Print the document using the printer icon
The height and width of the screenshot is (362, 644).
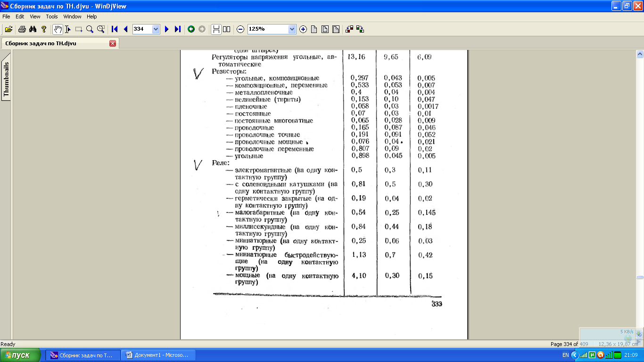tap(22, 29)
